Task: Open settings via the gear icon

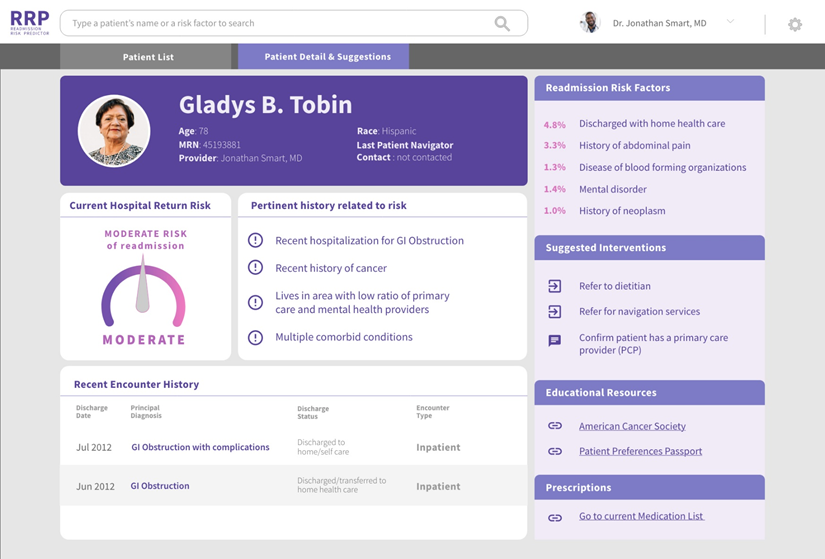Action: (x=794, y=24)
